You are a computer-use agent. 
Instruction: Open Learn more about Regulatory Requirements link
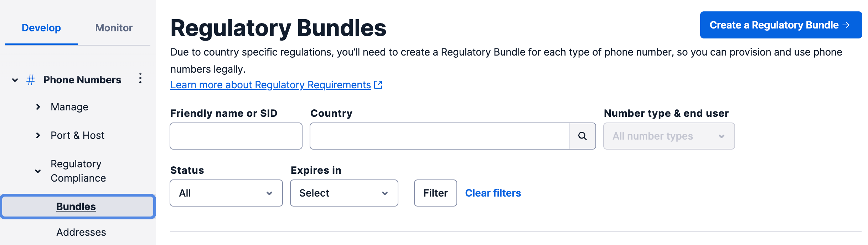pos(271,85)
